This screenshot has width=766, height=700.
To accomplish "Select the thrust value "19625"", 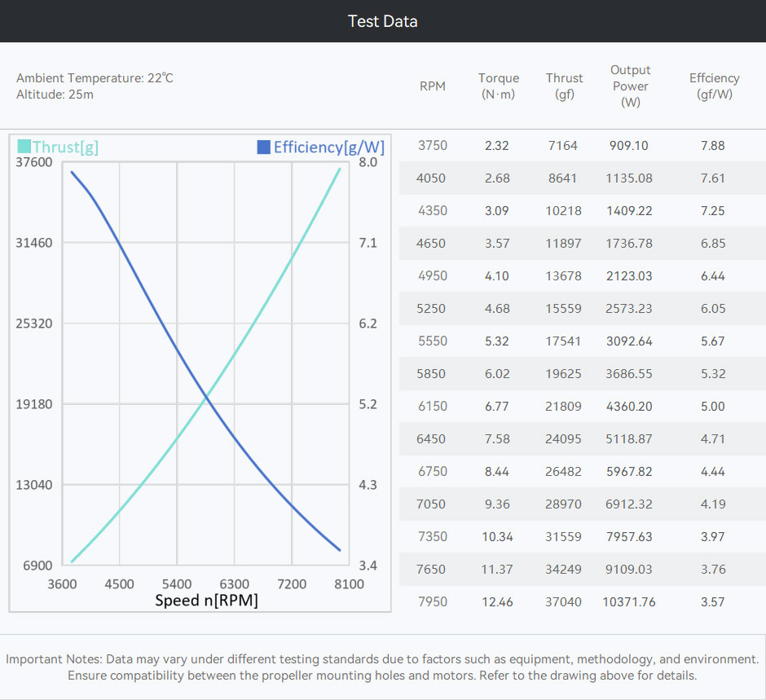I will pyautogui.click(x=563, y=374).
